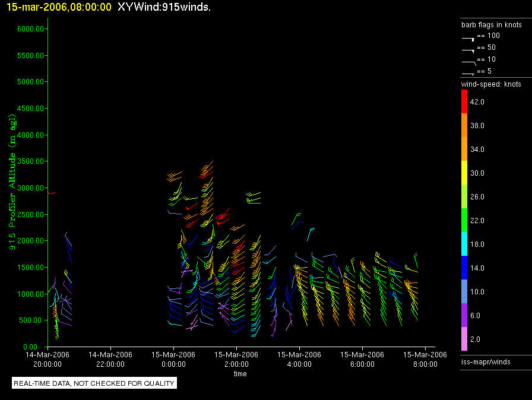Image resolution: width=532 pixels, height=400 pixels.
Task: Click the 4500.00 altitude tick label
Action: tap(30, 109)
